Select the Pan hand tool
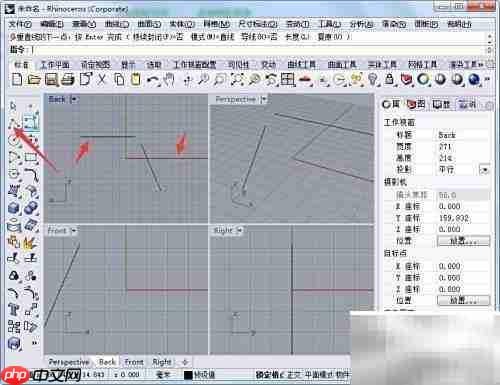 pyautogui.click(x=170, y=79)
